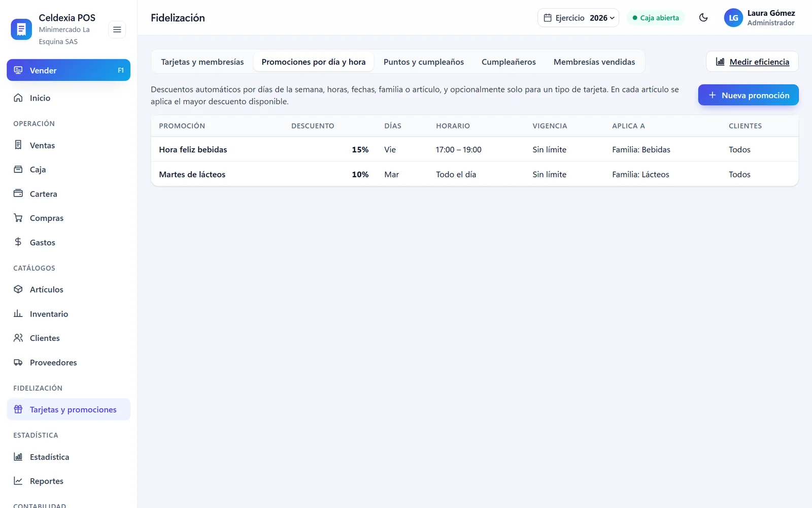This screenshot has height=508, width=812.
Task: Click the Inventario chart icon
Action: click(x=18, y=313)
